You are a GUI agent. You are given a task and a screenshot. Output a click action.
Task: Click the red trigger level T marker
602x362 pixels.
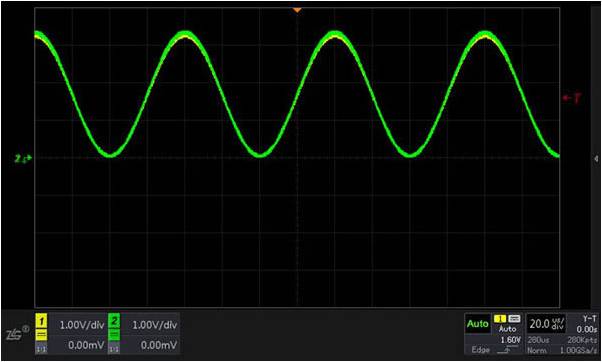[572, 99]
